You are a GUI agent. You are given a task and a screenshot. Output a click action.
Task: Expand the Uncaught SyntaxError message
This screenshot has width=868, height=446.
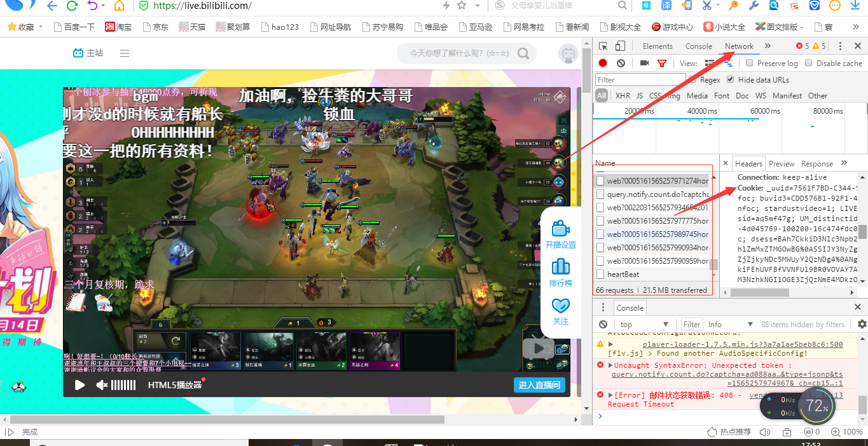point(610,365)
